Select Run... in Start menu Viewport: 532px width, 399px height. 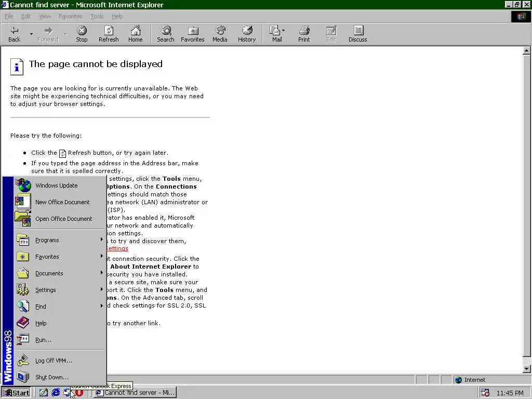[60, 340]
